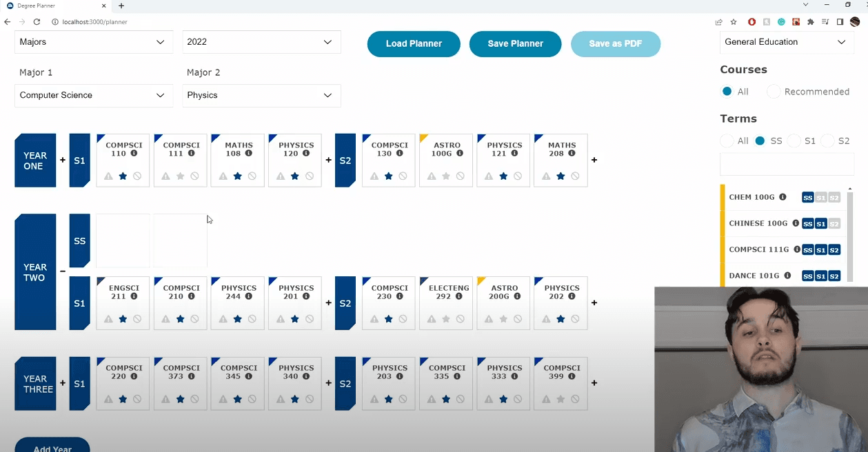Open the Major 1 Computer Science dropdown

[93, 96]
